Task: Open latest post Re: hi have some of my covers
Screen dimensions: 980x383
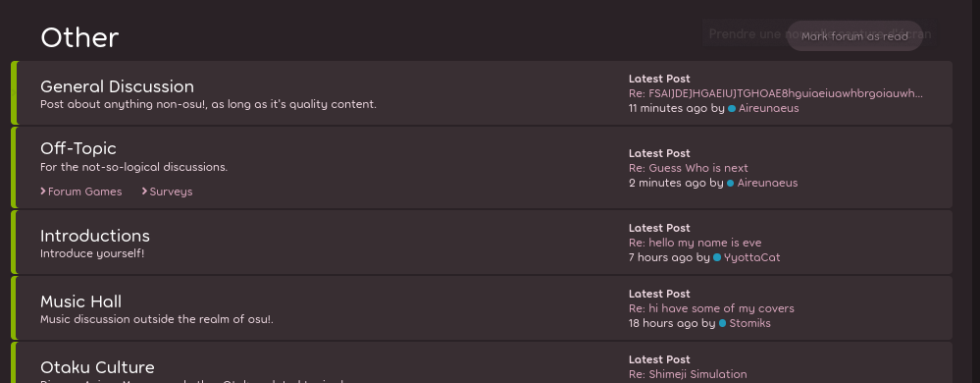Action: point(711,308)
